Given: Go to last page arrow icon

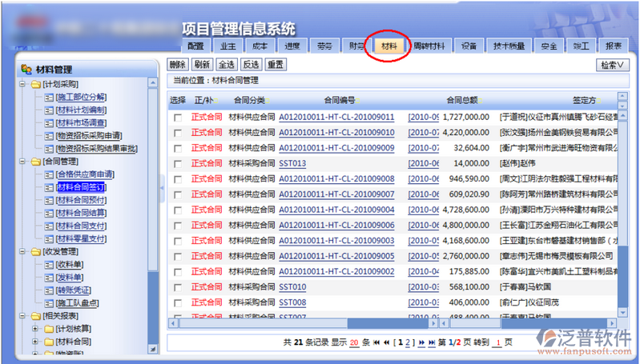Looking at the screenshot, I should 430,342.
